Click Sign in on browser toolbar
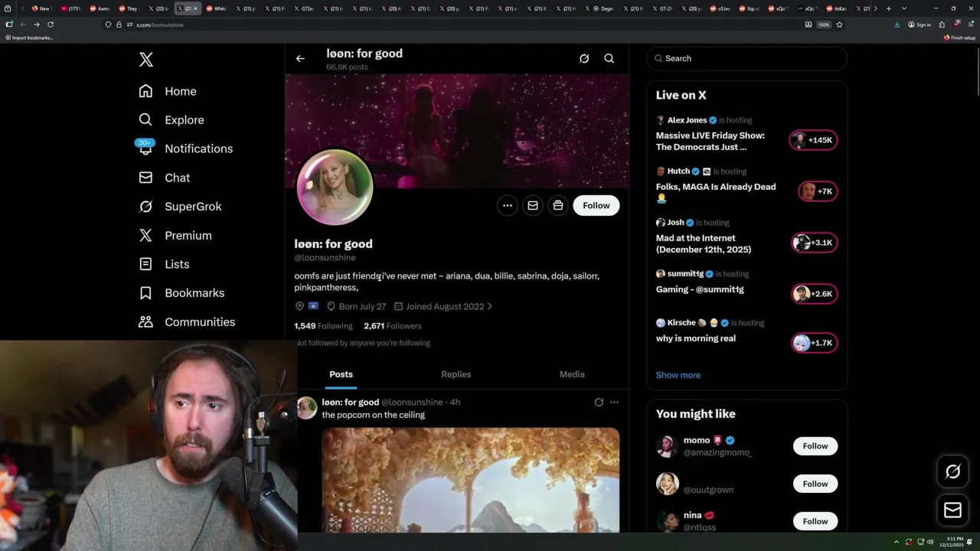This screenshot has height=551, width=980. 920,24
